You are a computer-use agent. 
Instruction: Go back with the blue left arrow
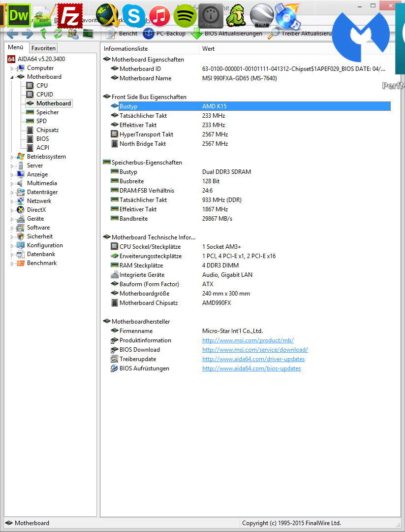[x=12, y=33]
